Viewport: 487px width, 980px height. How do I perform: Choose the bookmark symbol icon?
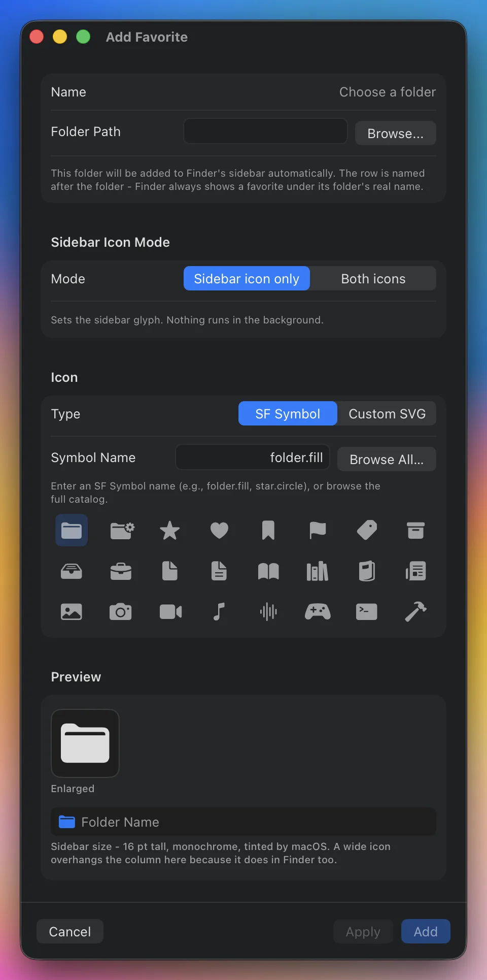268,530
